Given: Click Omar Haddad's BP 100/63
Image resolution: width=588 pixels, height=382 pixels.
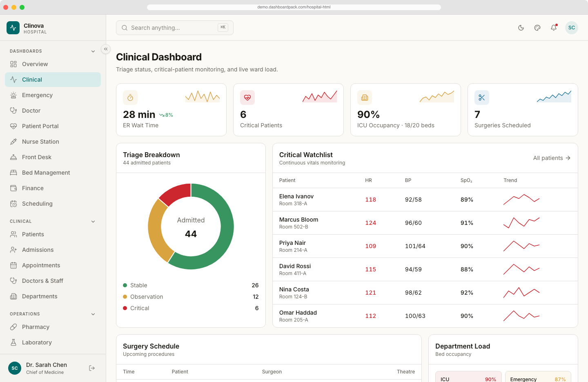Looking at the screenshot, I should click(415, 316).
